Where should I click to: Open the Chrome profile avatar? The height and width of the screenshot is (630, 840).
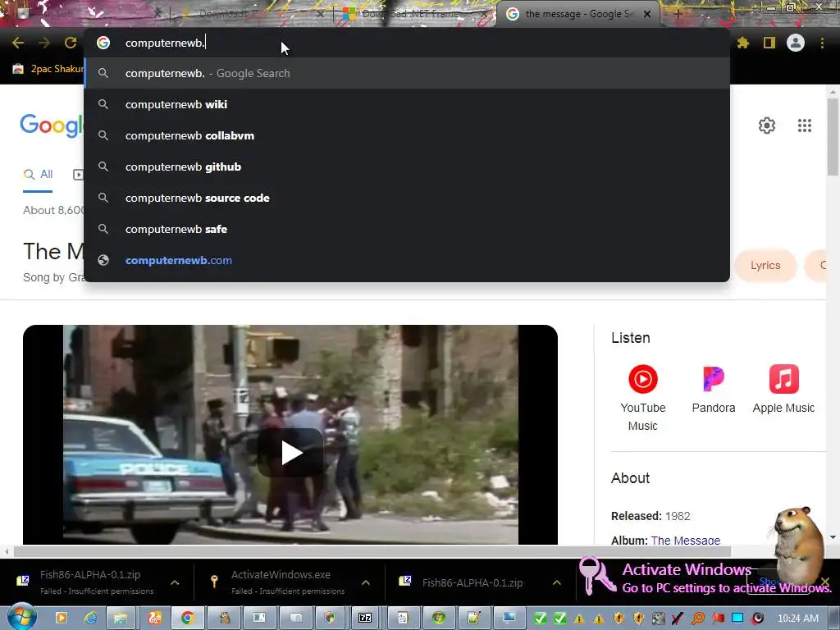click(796, 43)
